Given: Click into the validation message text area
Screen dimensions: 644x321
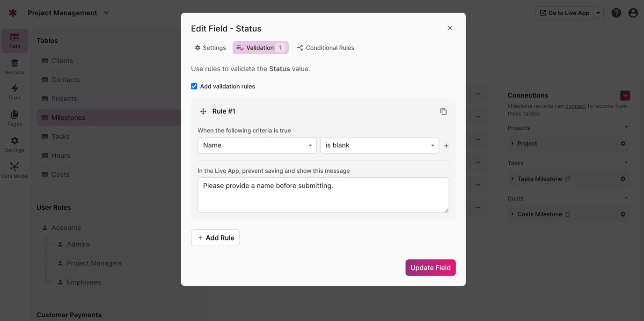Looking at the screenshot, I should tap(323, 195).
